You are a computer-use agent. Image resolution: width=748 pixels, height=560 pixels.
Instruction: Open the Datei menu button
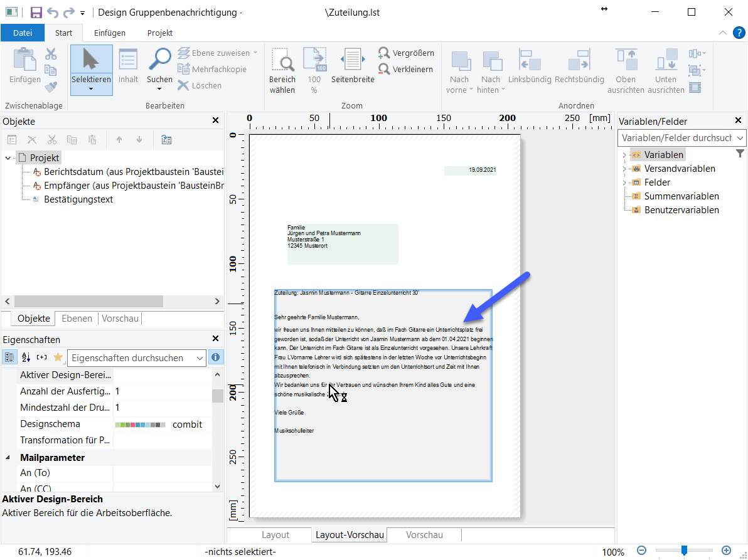click(23, 33)
